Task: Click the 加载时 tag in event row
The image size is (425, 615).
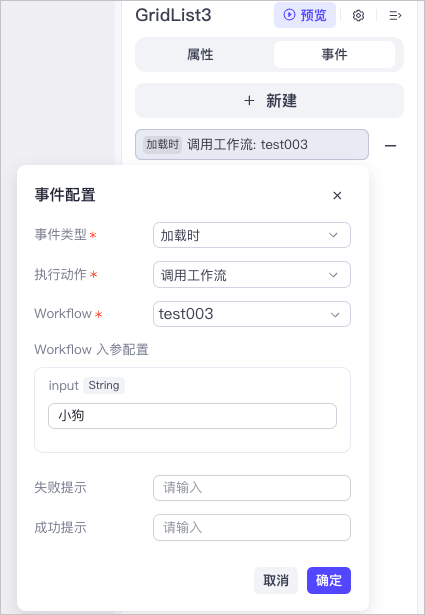Action: (x=162, y=144)
